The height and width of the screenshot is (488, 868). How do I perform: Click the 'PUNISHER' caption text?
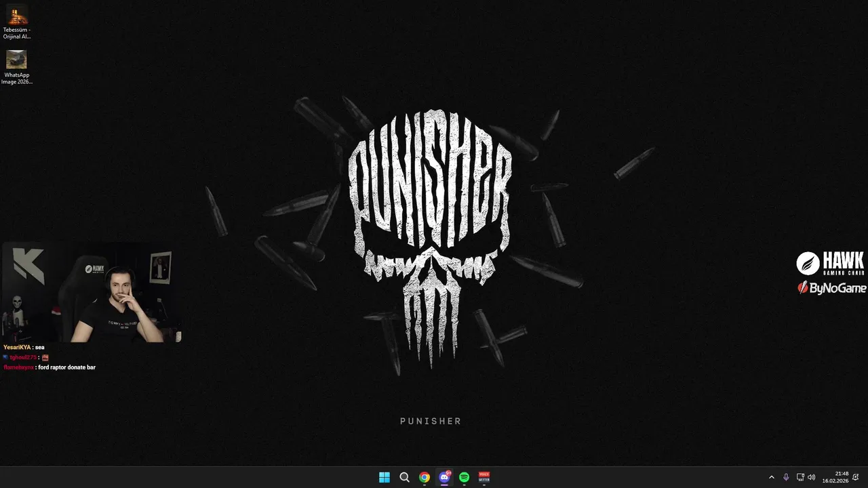point(431,421)
